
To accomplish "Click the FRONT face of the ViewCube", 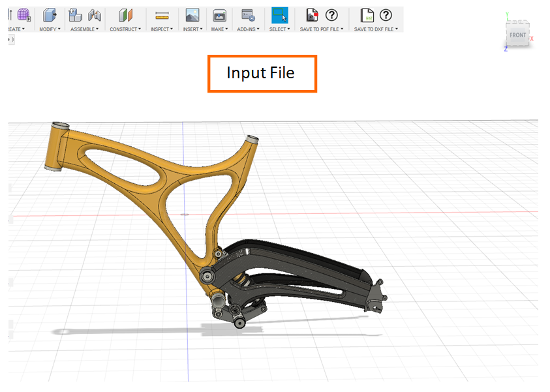I will tap(517, 35).
